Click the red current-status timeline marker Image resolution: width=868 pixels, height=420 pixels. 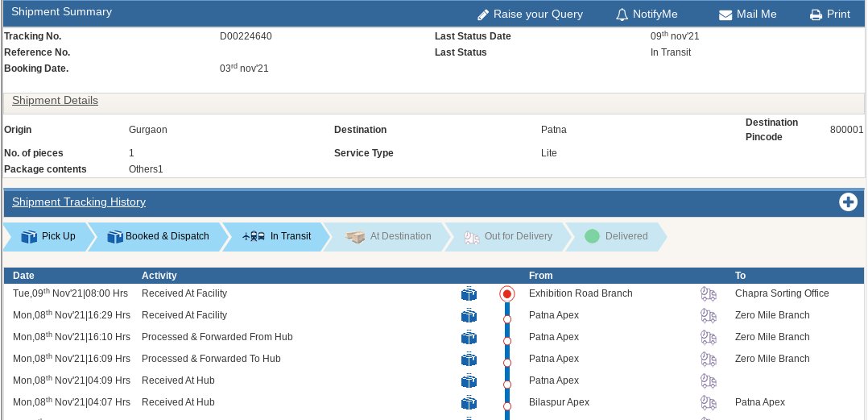point(506,293)
